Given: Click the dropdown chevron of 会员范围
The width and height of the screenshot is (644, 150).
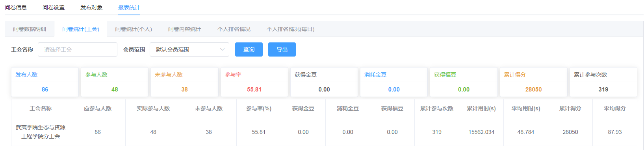Looking at the screenshot, I should pyautogui.click(x=222, y=49).
